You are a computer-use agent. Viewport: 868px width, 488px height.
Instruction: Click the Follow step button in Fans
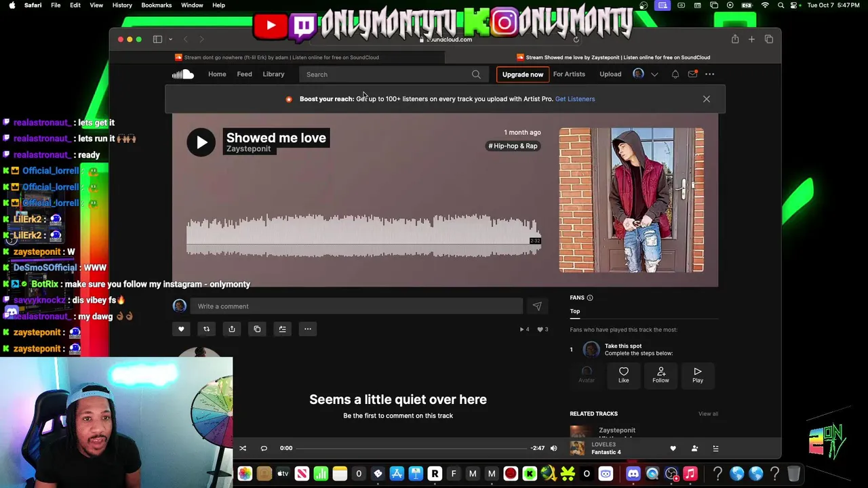[660, 375]
